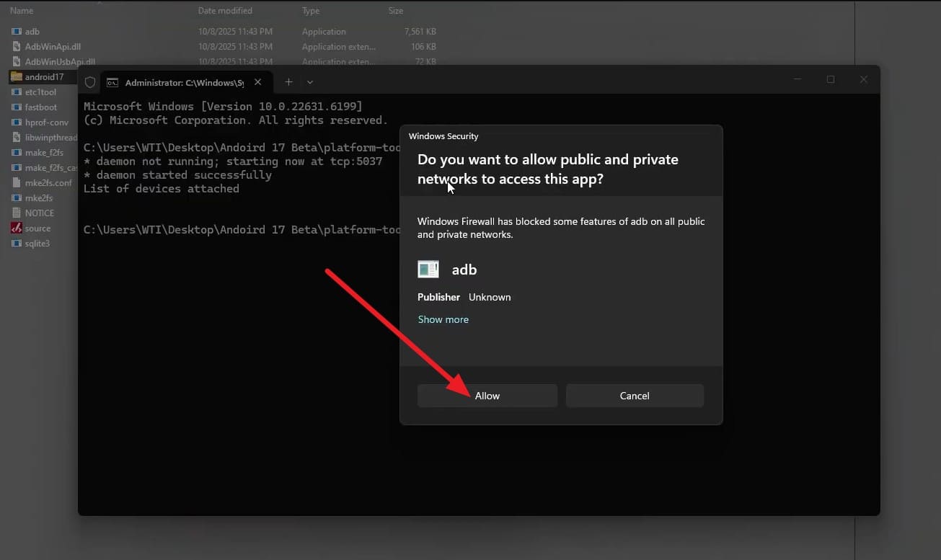Viewport: 941px width, 560px height.
Task: Select the make_f2fs application icon
Action: [x=16, y=153]
